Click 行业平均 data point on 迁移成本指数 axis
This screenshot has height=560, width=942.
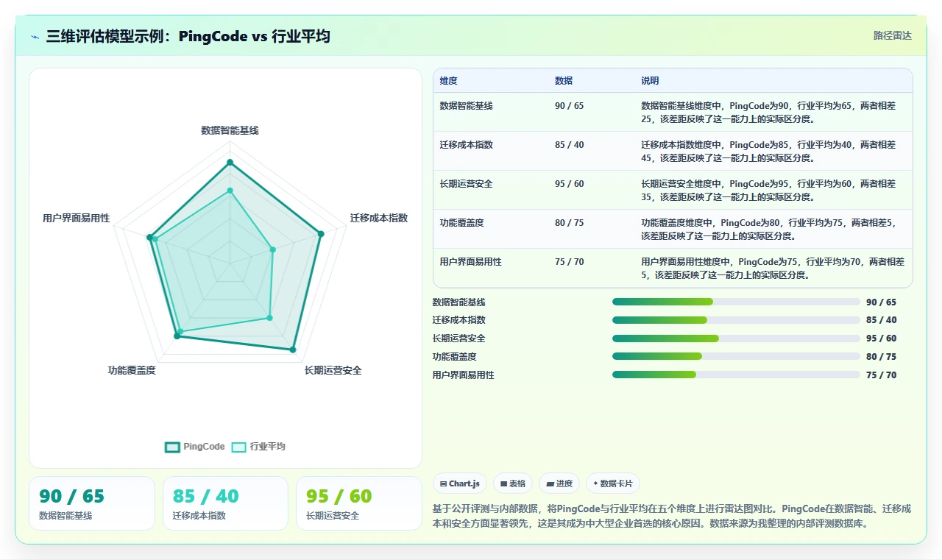[272, 249]
